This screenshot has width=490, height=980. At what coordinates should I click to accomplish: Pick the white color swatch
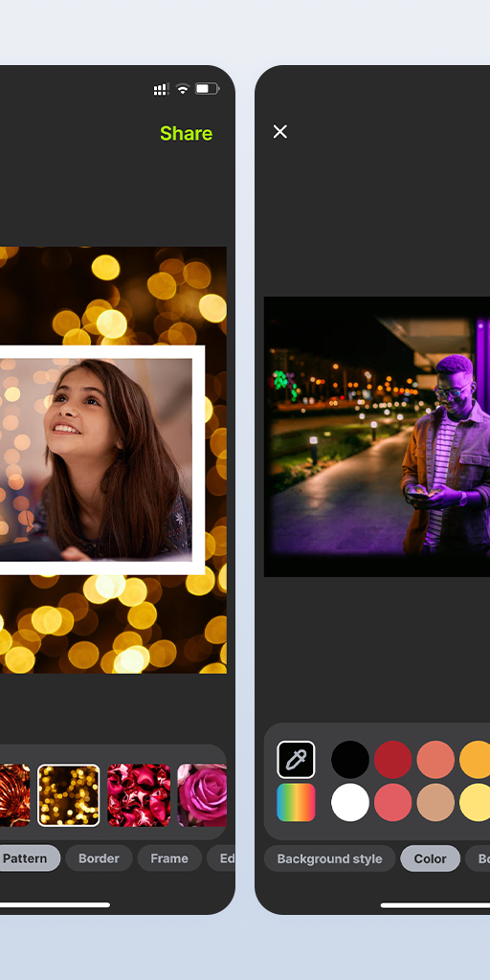pos(350,803)
